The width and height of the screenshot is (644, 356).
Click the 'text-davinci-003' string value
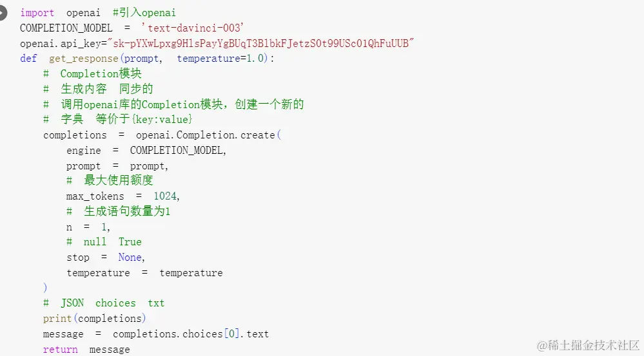193,28
